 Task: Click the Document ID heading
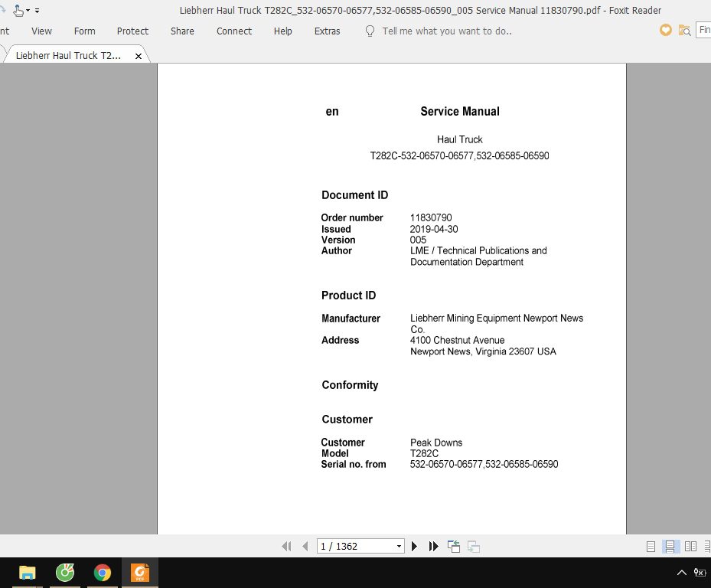tap(354, 195)
